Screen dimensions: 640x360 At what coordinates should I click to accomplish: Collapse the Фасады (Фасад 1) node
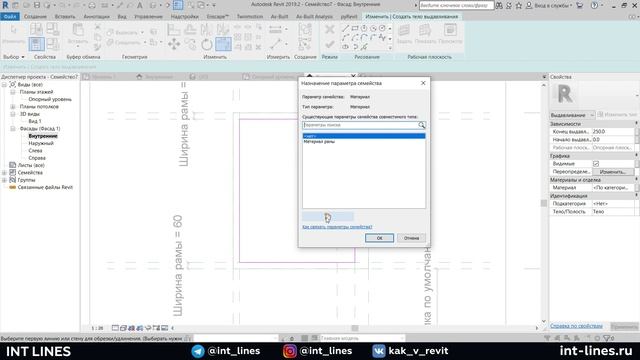(13, 129)
